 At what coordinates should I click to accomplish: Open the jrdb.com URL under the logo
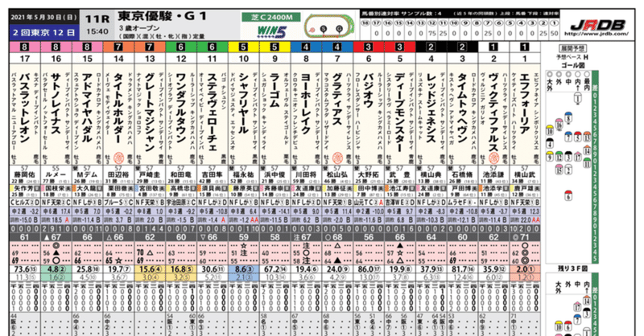point(597,34)
